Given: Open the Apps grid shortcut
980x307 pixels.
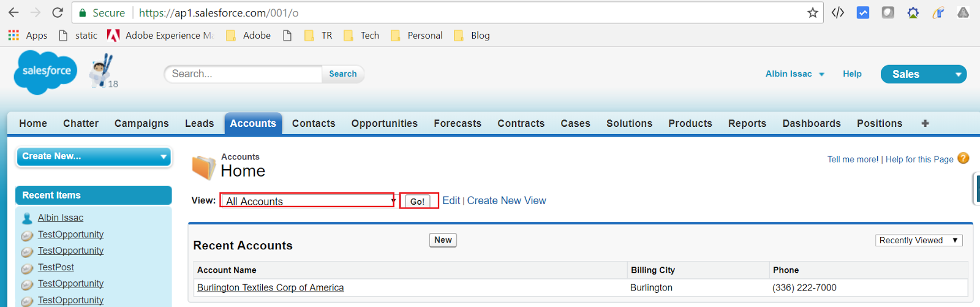Looking at the screenshot, I should click(x=28, y=36).
